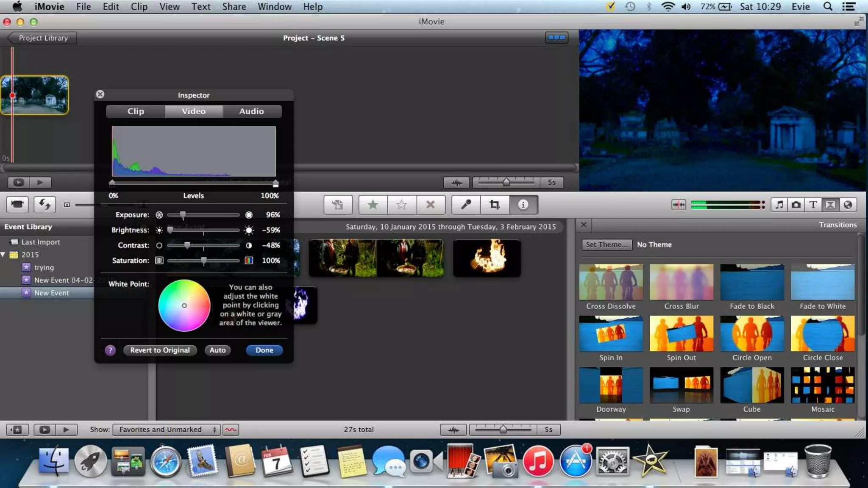Click the Set Theme button
The width and height of the screenshot is (868, 488).
[606, 244]
